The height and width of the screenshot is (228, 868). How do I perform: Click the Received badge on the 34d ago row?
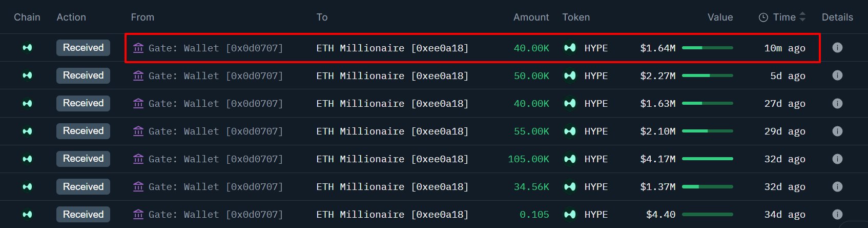(x=83, y=214)
